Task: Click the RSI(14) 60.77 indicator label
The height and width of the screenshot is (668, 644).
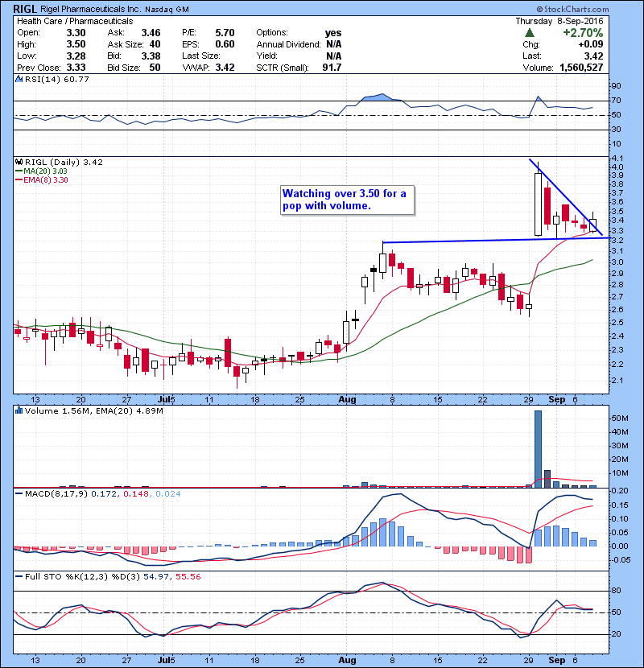Action: click(x=56, y=79)
